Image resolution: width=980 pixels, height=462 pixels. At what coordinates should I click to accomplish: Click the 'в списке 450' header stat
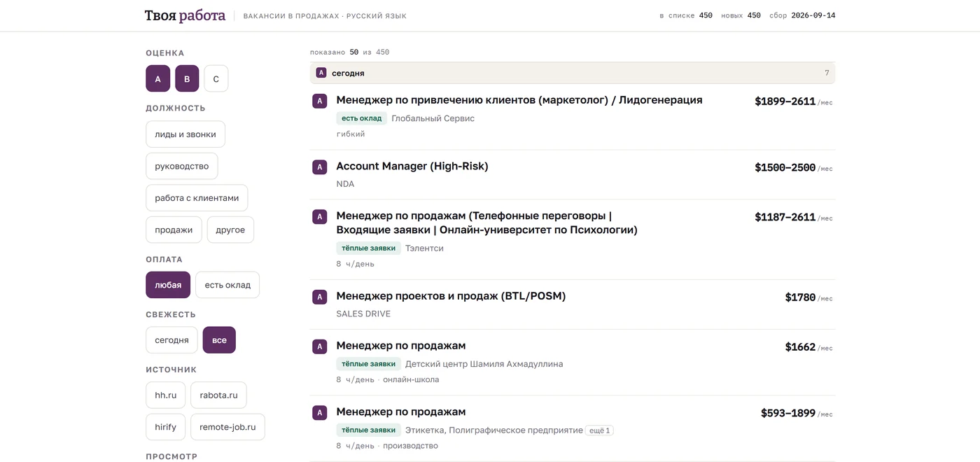tap(686, 15)
